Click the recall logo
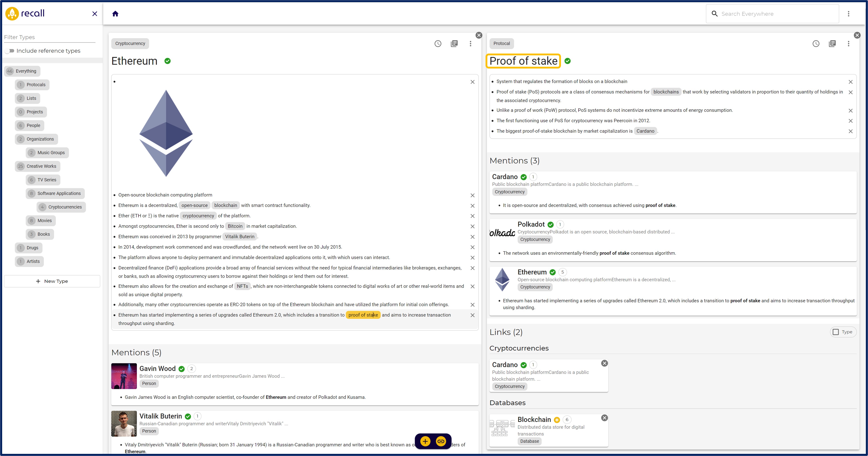 [25, 13]
